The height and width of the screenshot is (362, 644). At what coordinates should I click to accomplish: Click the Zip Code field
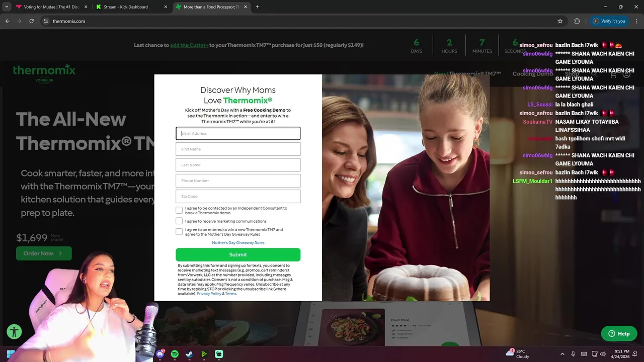[x=238, y=196]
